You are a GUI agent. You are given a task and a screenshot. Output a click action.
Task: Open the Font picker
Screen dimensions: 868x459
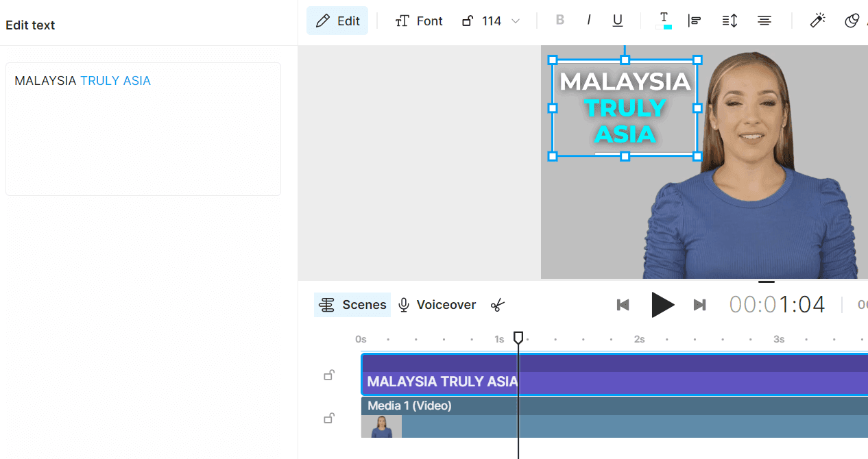pos(419,21)
